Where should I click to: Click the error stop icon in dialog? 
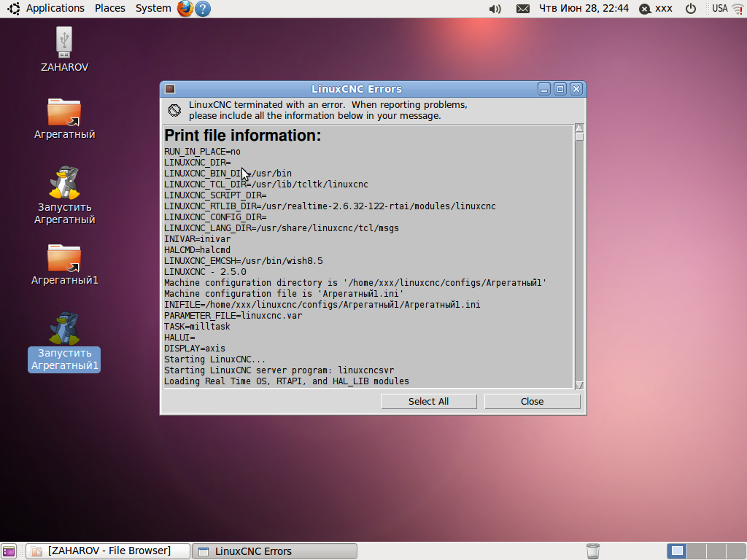[174, 111]
